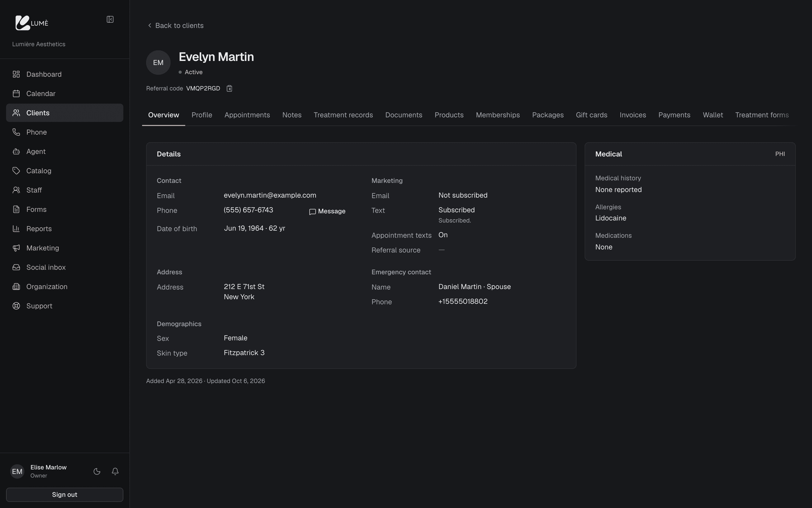Open the Memberships tab
812x508 pixels.
pos(498,115)
